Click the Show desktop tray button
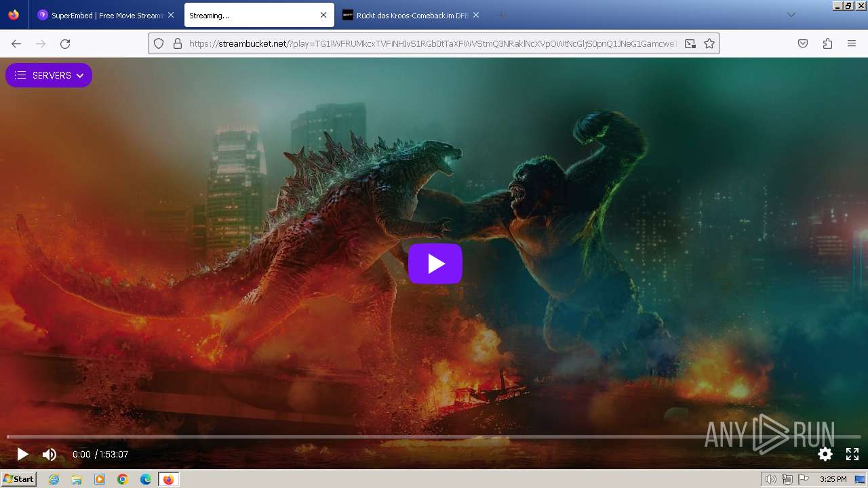Screen dimensions: 868x488 click(860, 479)
